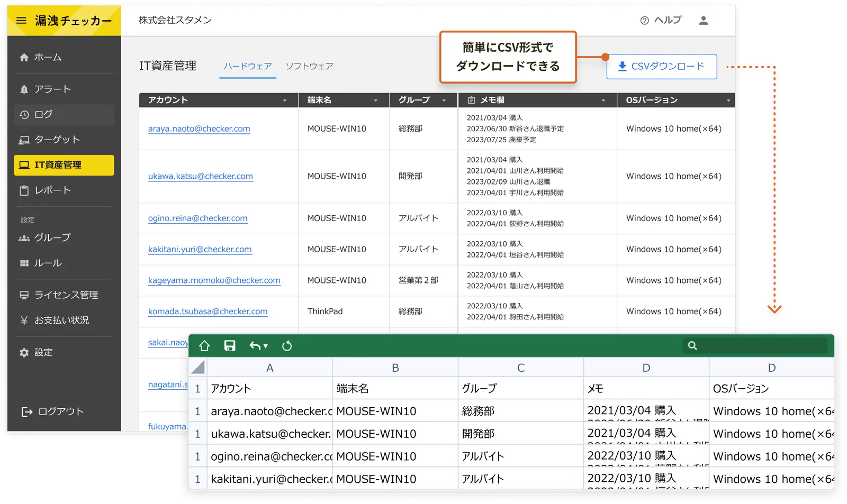847x504 pixels.
Task: Open the メモ欄 column filter dropdown
Action: pos(603,100)
